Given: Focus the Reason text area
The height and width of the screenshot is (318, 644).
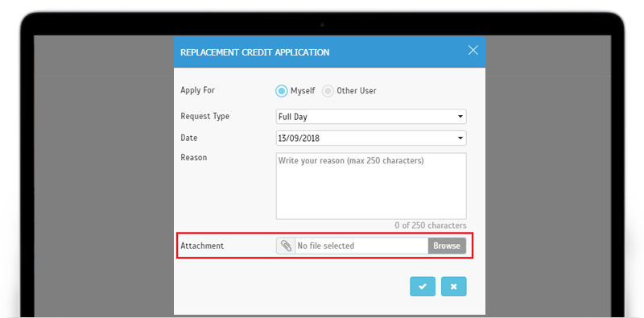Looking at the screenshot, I should [371, 186].
